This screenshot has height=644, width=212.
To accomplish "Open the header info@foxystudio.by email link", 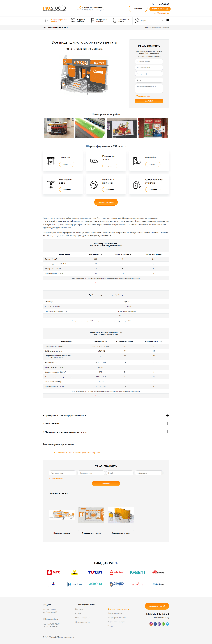I will [x=162, y=13].
